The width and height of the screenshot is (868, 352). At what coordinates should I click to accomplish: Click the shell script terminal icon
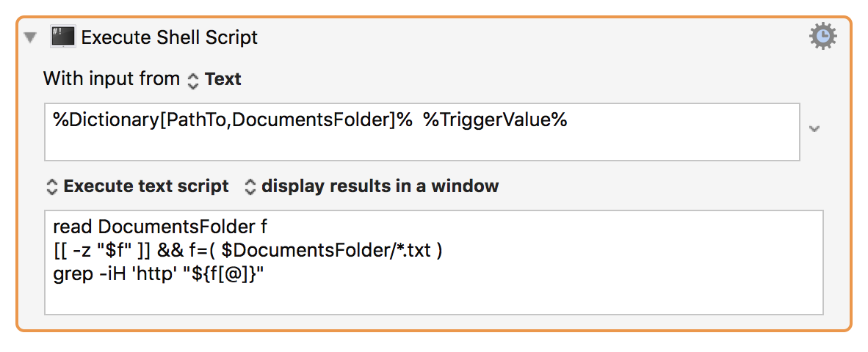pos(64,37)
